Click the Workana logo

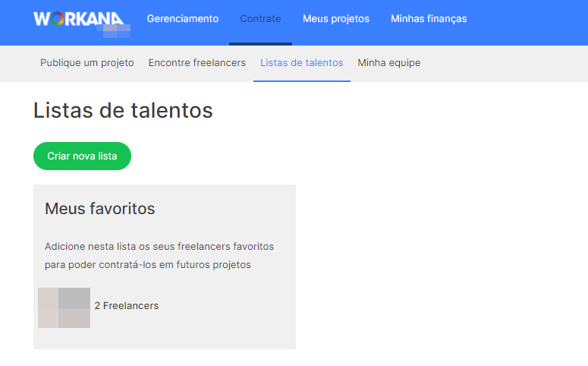79,19
